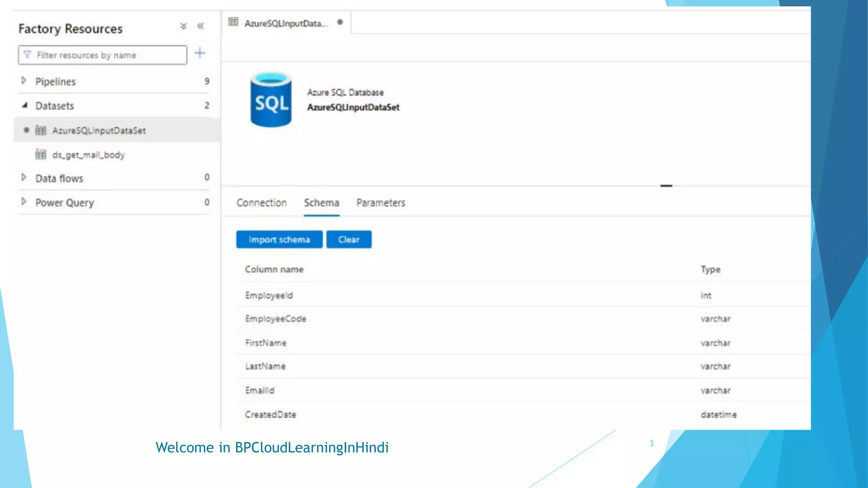Click the AzureSQLInputDataSet dataset table icon
This screenshot has width=868, height=488.
[x=41, y=130]
